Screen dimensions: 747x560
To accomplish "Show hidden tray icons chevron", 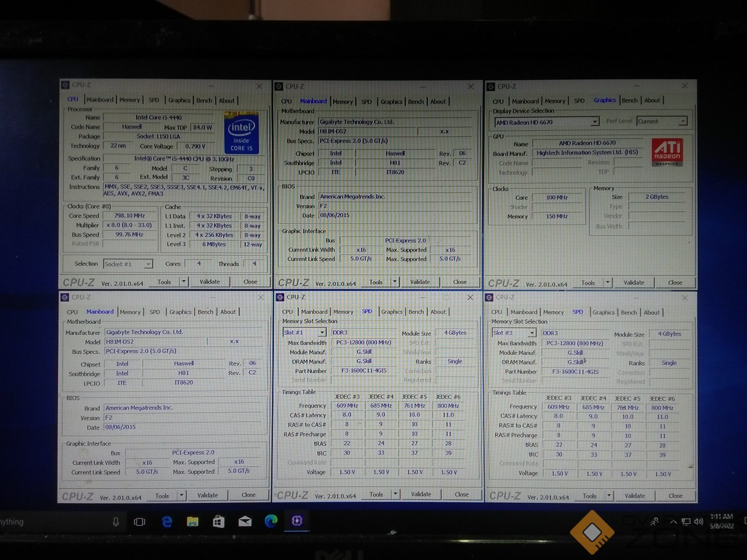I will click(x=673, y=522).
